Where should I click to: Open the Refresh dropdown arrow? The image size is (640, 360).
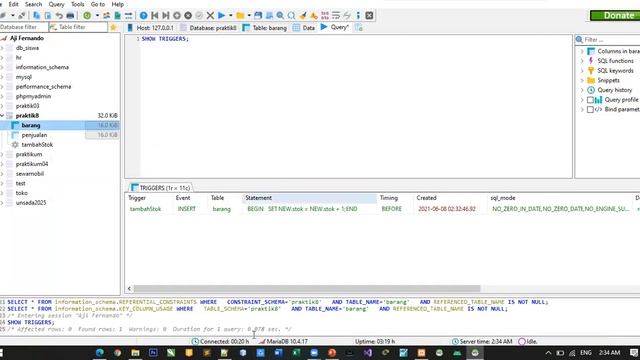point(97,16)
